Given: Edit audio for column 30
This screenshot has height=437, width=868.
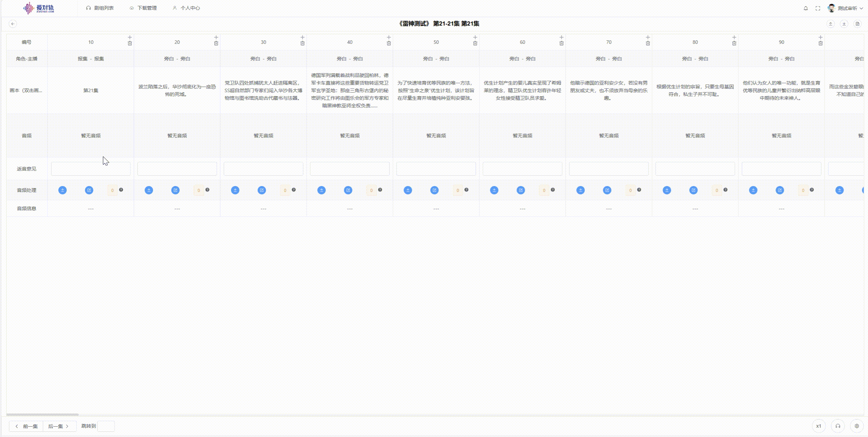Looking at the screenshot, I should [262, 190].
